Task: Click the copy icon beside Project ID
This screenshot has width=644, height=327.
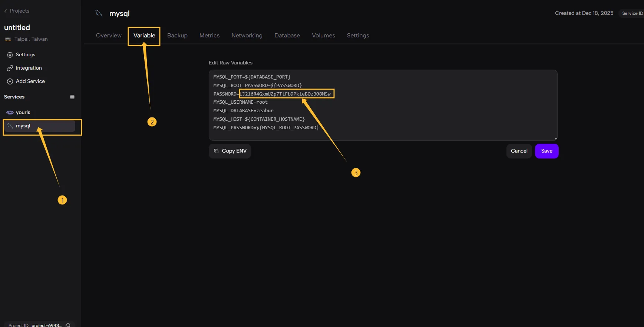Action: coord(68,325)
